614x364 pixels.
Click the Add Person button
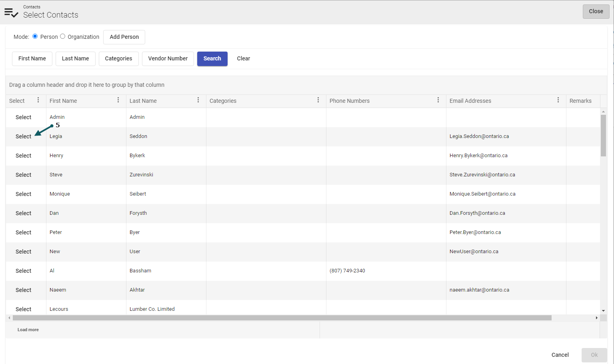(x=124, y=37)
